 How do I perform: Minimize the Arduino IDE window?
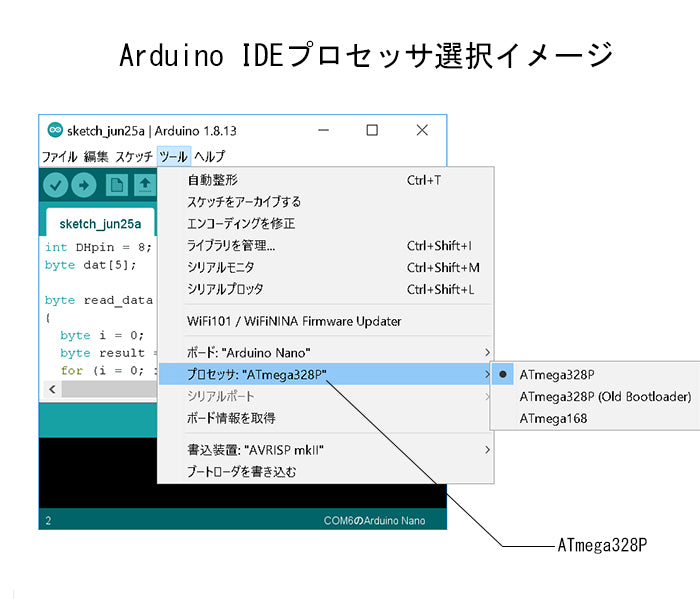[x=322, y=130]
